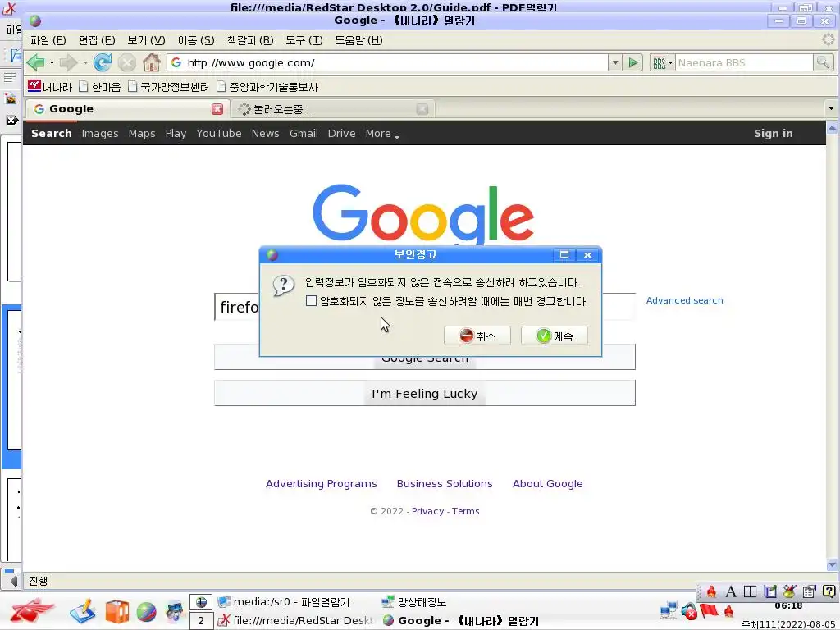Maximize the 보안경고 dialog
840x630 pixels.
pos(564,255)
